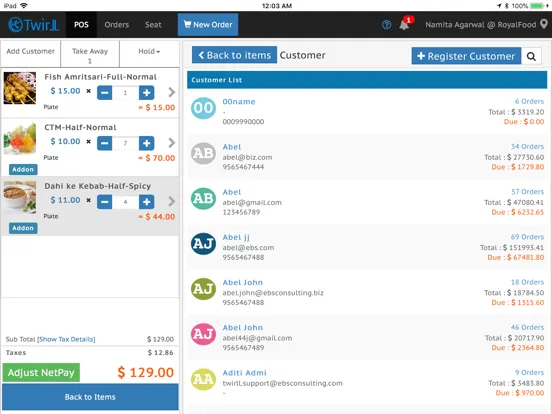Click the Wi-Fi icon in status bar
The width and height of the screenshot is (552, 414).
[x=24, y=6]
